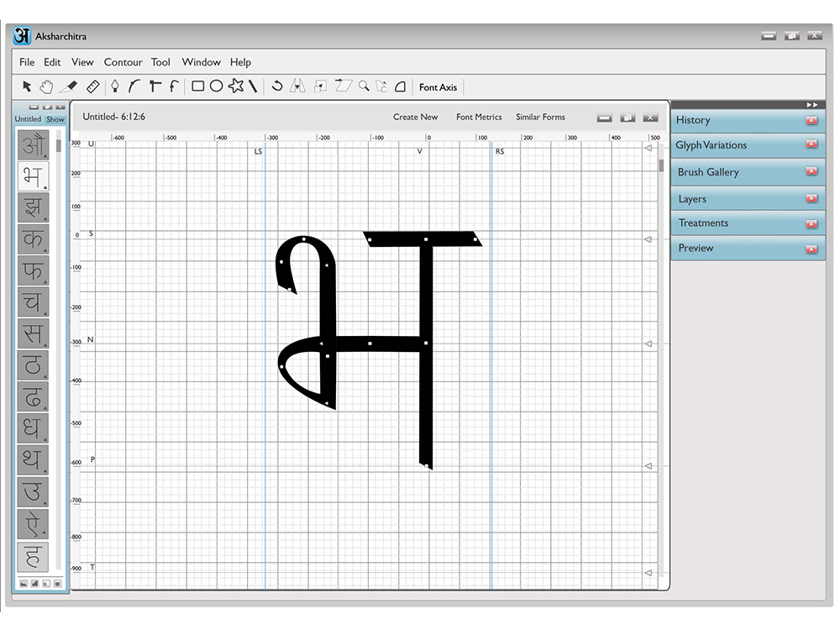The image size is (840, 630).
Task: Select the Hand pan tool
Action: click(x=46, y=87)
